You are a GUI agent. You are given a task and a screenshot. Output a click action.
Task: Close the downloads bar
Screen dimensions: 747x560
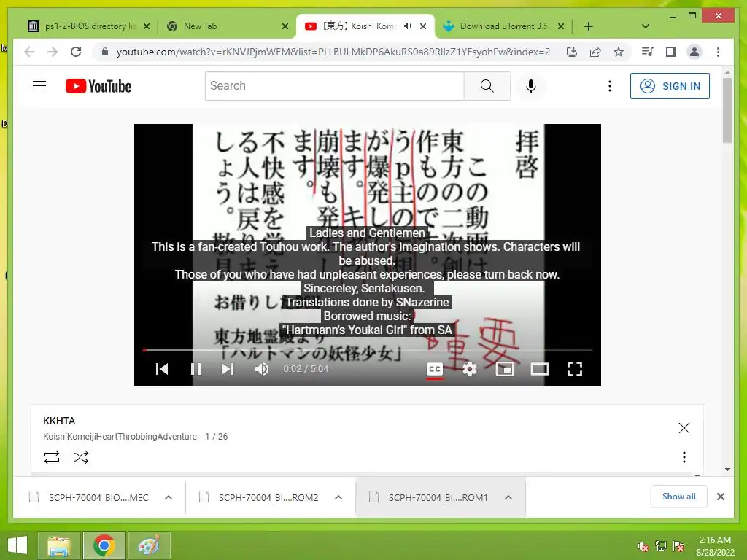[721, 497]
